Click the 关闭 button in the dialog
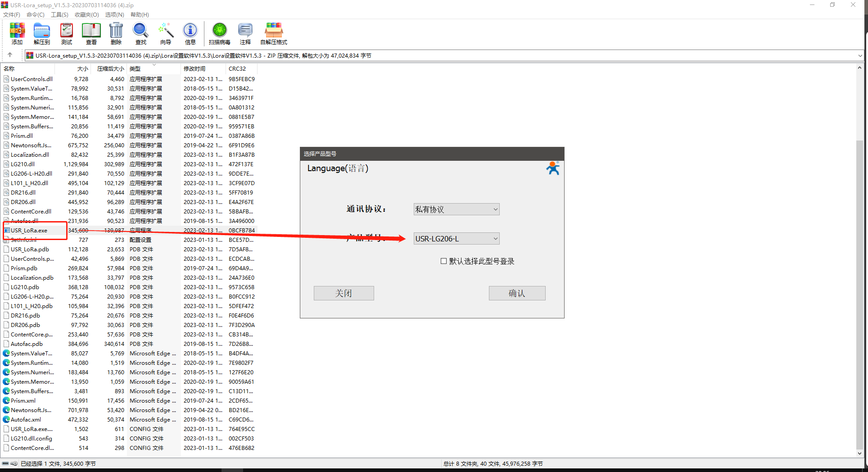The image size is (868, 472). point(344,293)
